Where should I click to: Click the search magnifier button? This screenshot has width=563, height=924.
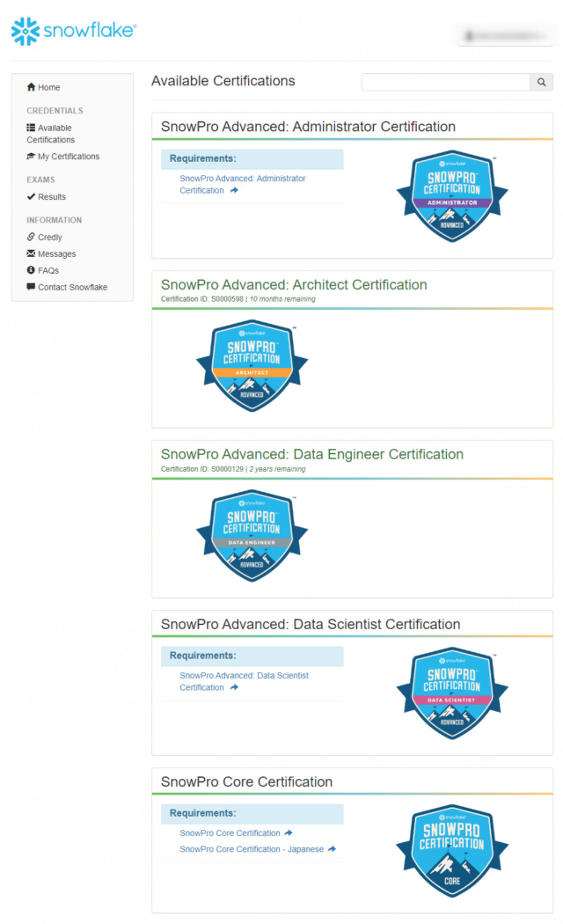pyautogui.click(x=541, y=82)
